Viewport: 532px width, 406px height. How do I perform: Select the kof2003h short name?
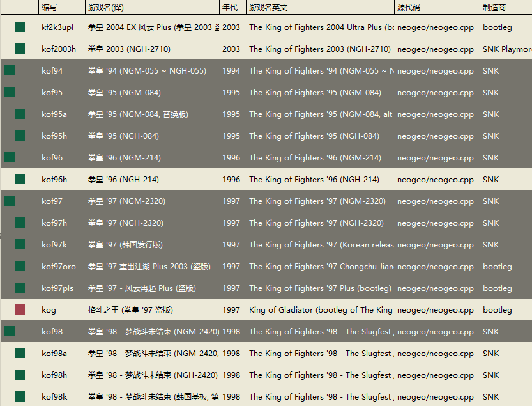[59, 49]
